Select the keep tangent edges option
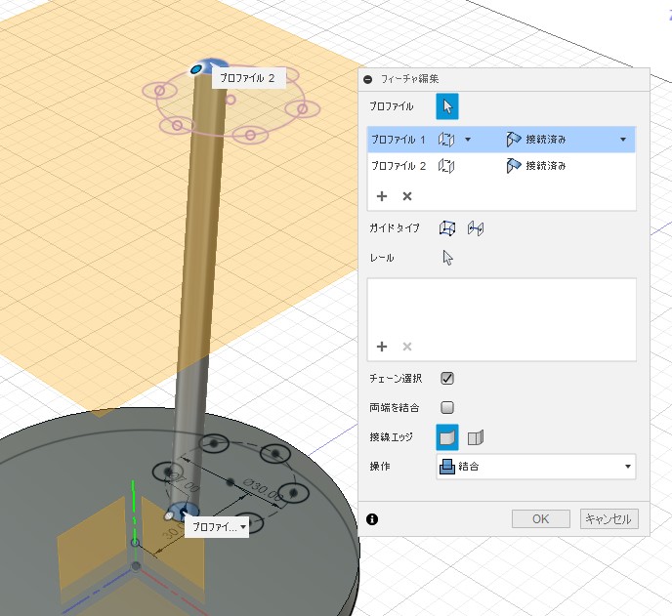672x616 pixels. 476,437
